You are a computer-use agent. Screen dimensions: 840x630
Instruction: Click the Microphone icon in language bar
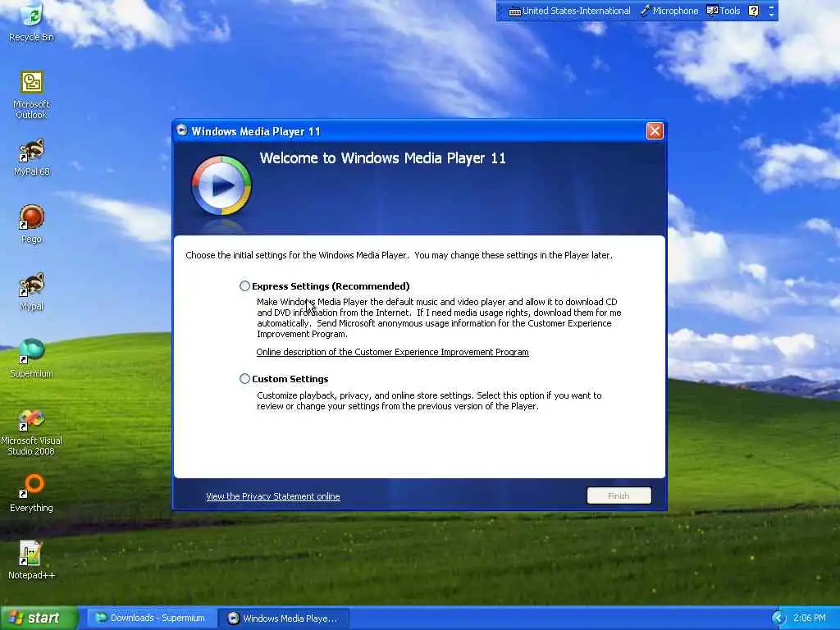[x=646, y=11]
